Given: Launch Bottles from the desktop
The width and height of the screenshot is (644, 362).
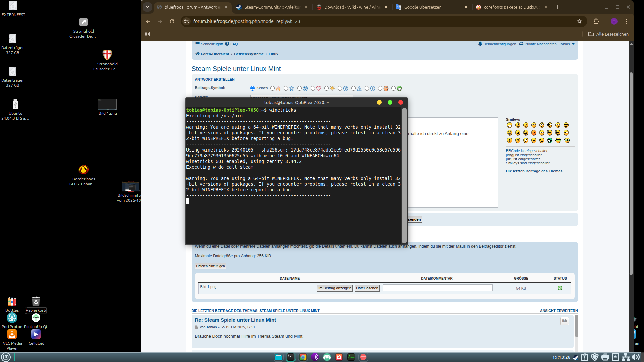Looking at the screenshot, I should (x=12, y=301).
